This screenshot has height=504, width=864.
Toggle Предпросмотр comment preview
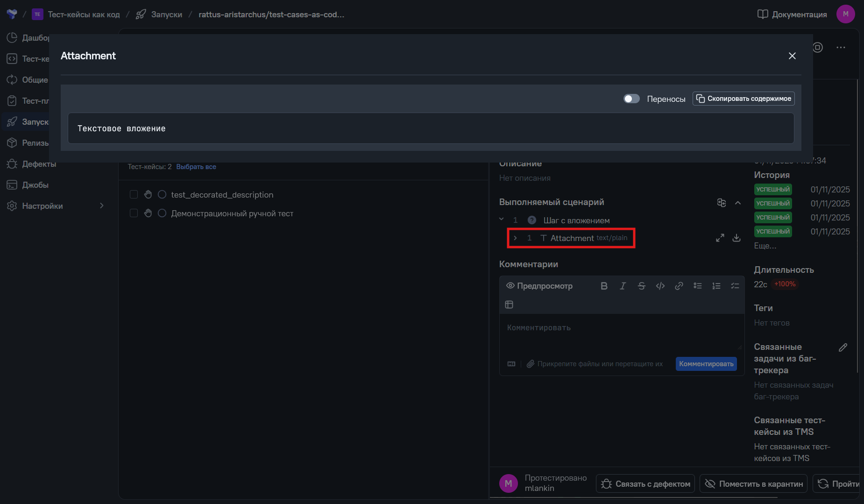[x=539, y=286]
